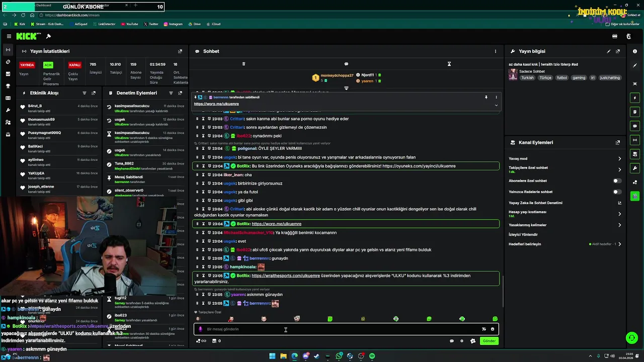This screenshot has width=644, height=362.
Task: Open the wraithesports.com/ulkuemre link in chat
Action: click(285, 276)
